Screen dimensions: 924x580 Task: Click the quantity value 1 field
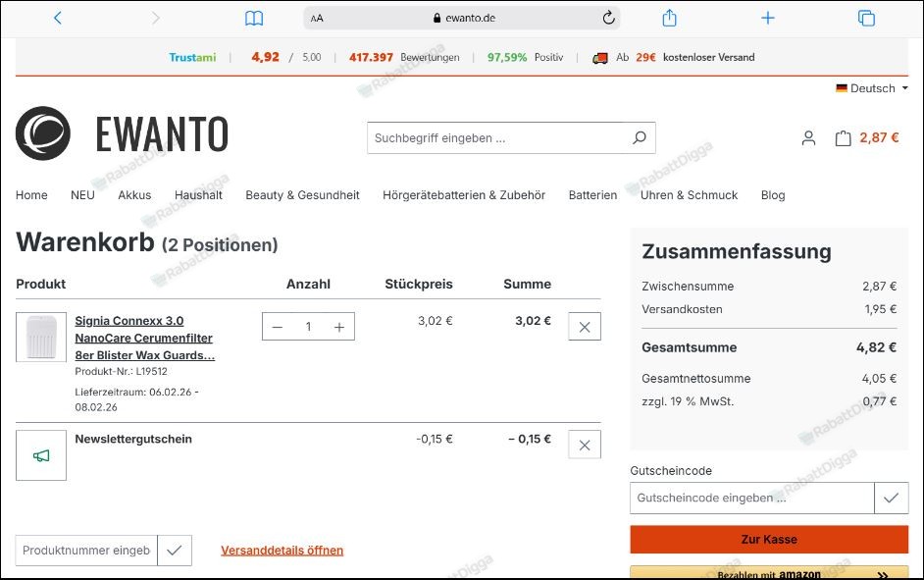tap(308, 327)
